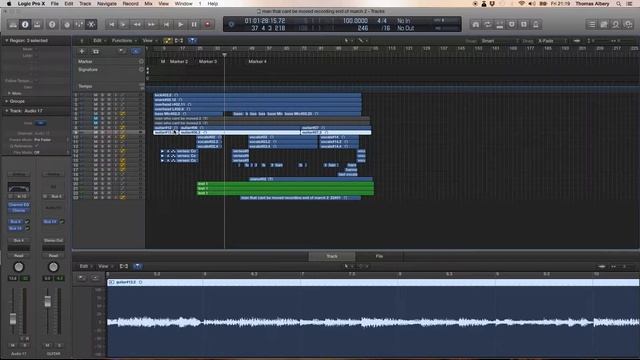Viewport: 640px width, 360px height.
Task: Open the Media Browser button
Action: [628, 24]
